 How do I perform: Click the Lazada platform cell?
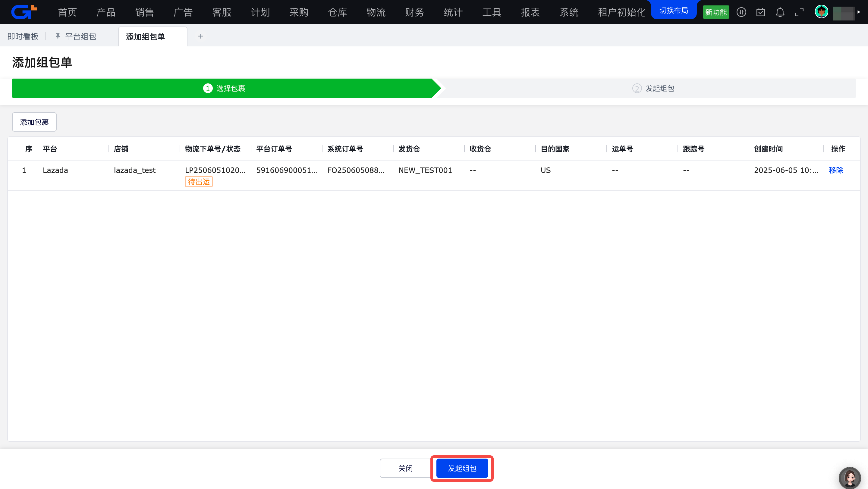coord(55,170)
